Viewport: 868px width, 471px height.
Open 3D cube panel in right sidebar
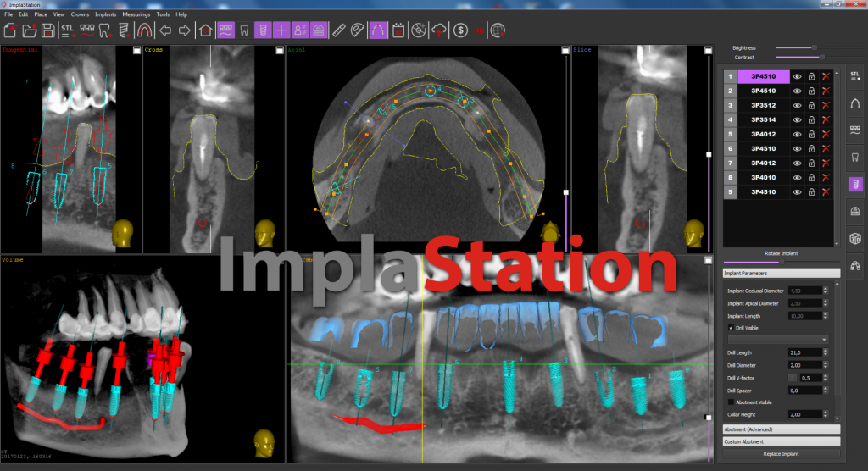point(854,238)
